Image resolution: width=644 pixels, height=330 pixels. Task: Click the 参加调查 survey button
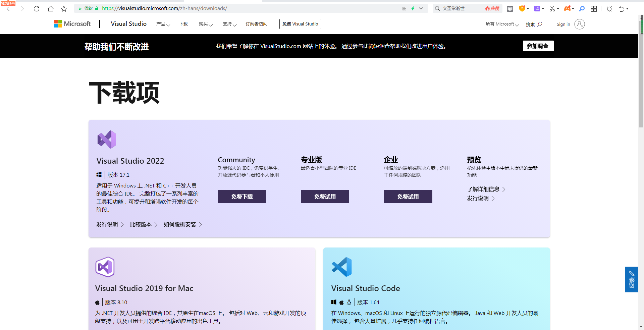[x=538, y=46]
